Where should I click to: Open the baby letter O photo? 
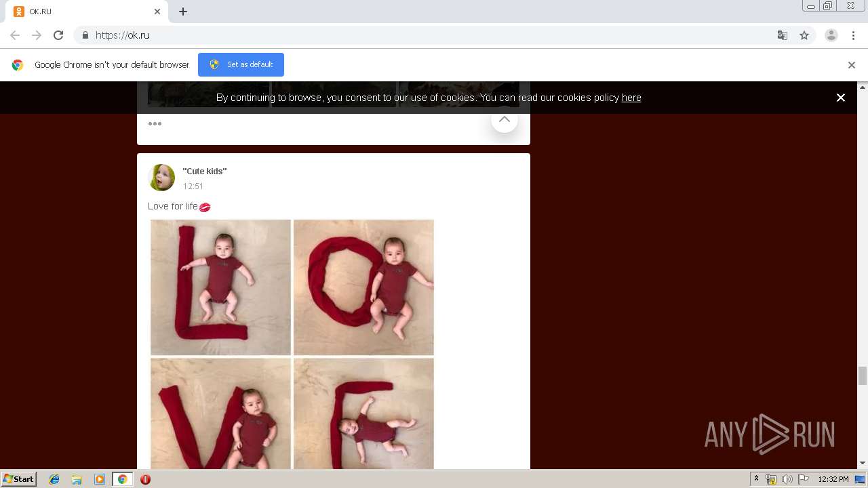(x=363, y=287)
